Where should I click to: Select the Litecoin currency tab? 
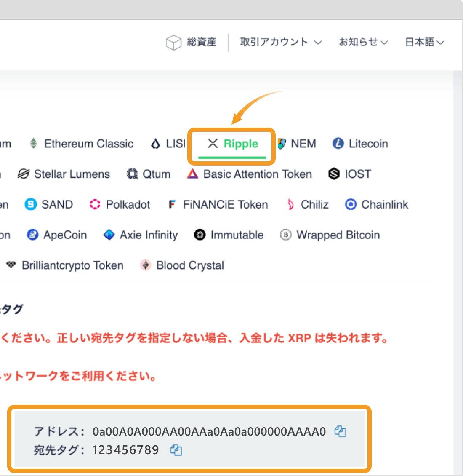[x=360, y=144]
